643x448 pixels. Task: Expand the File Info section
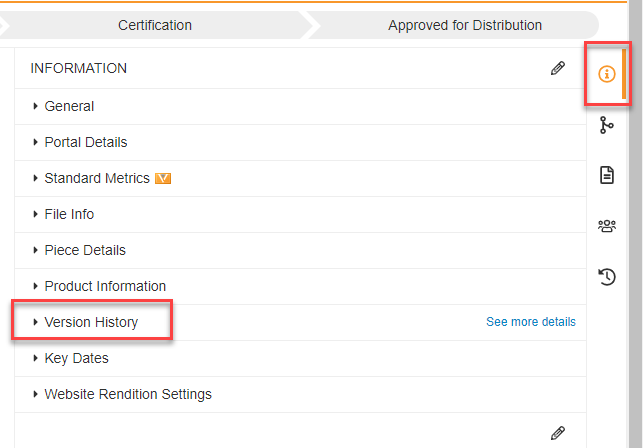(x=69, y=214)
